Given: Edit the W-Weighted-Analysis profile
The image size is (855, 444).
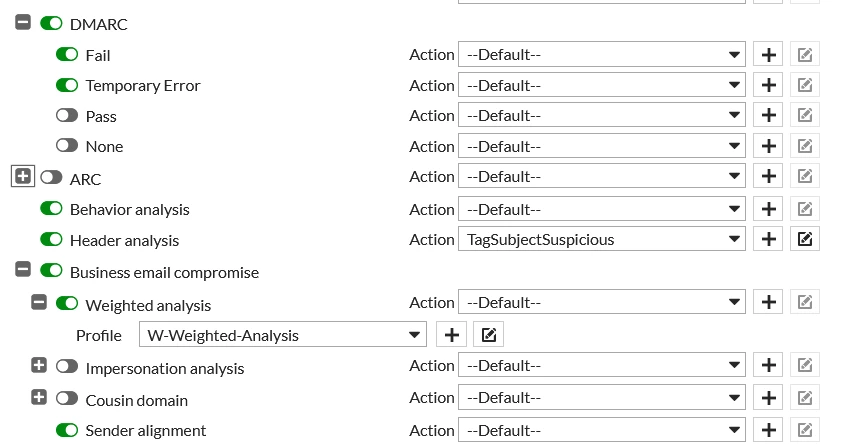Looking at the screenshot, I should point(488,334).
